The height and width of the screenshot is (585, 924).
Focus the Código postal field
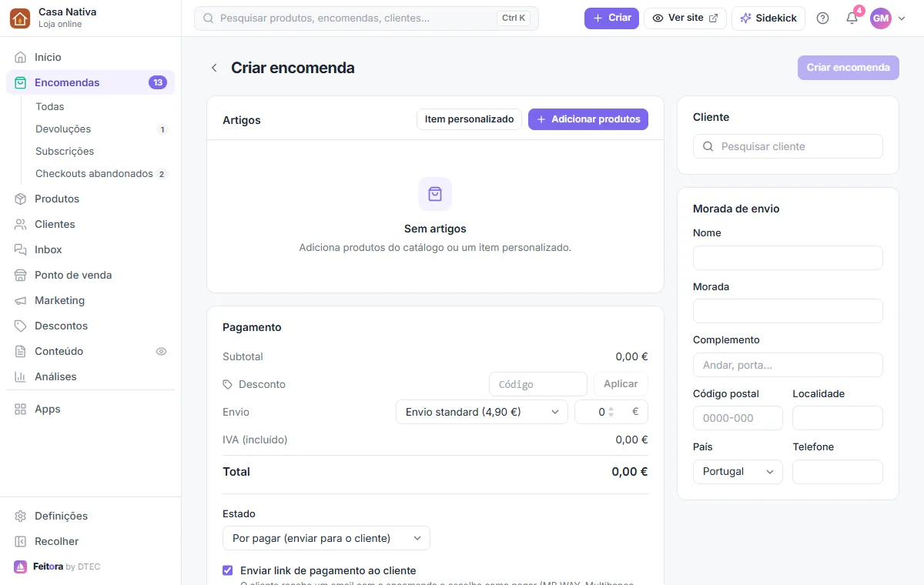(x=738, y=418)
